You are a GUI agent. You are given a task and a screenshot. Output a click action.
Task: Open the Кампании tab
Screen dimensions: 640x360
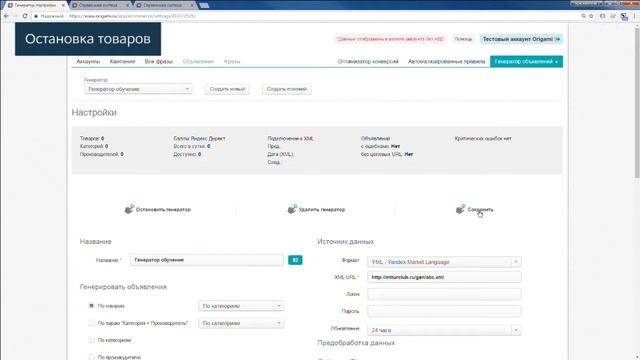point(122,61)
